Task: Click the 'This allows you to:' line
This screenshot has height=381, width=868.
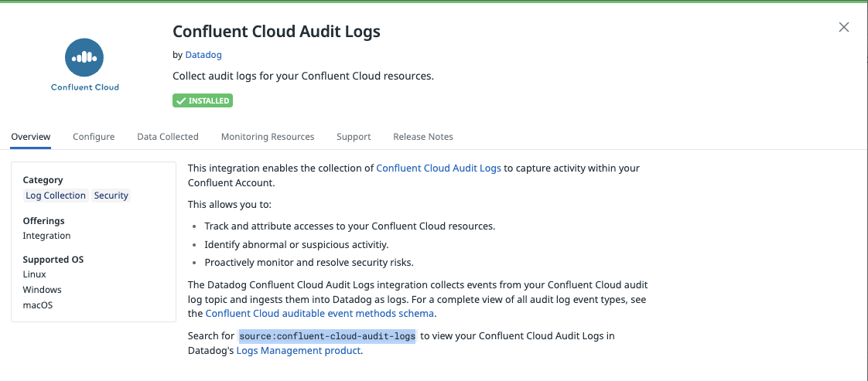Action: [x=230, y=205]
